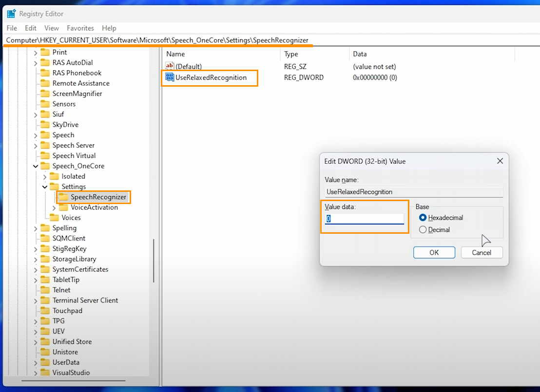This screenshot has height=392, width=540.
Task: Collapse the Speech_OneCore key
Action: pos(36,166)
